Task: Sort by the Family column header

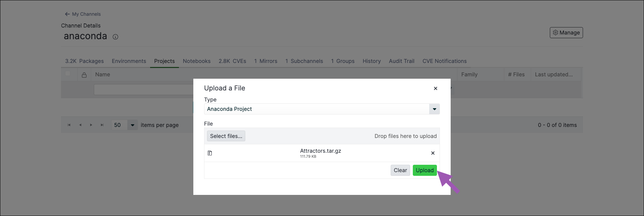Action: [469, 74]
